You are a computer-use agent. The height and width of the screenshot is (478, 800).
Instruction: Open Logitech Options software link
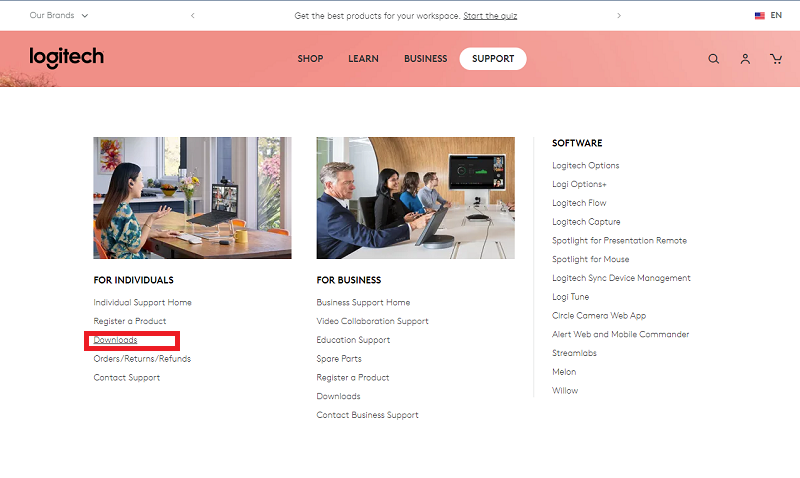point(586,166)
